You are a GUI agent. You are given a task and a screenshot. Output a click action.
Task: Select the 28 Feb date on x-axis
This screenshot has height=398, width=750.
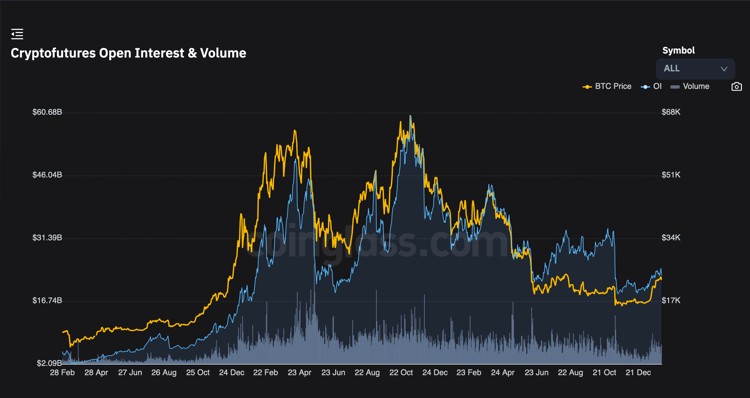(x=62, y=373)
